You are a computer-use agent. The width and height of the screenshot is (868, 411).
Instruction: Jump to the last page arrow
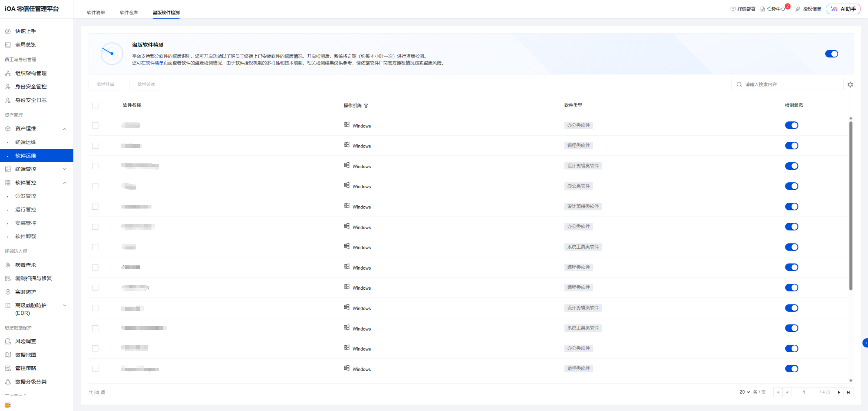click(848, 392)
